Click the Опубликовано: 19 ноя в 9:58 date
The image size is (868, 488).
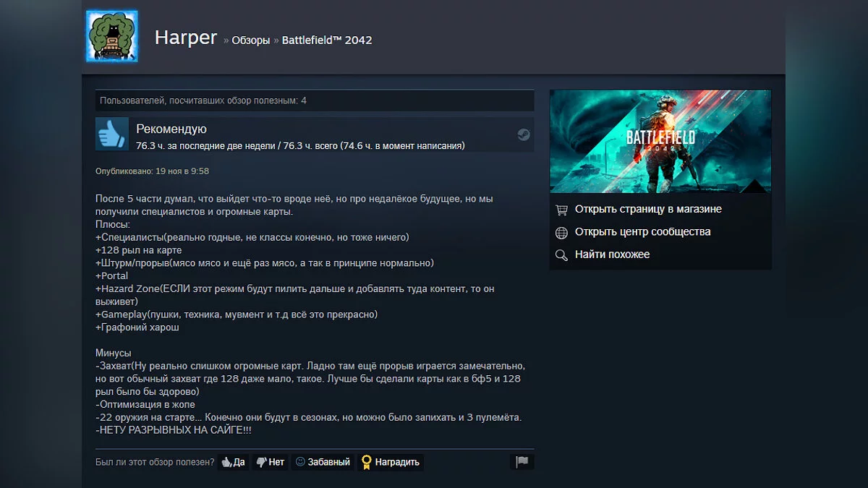click(152, 171)
